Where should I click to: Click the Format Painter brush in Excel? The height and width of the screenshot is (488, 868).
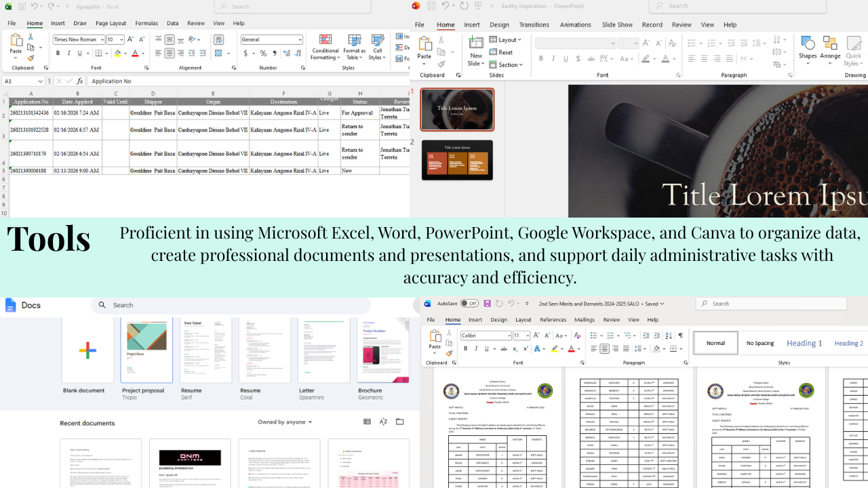tap(31, 58)
